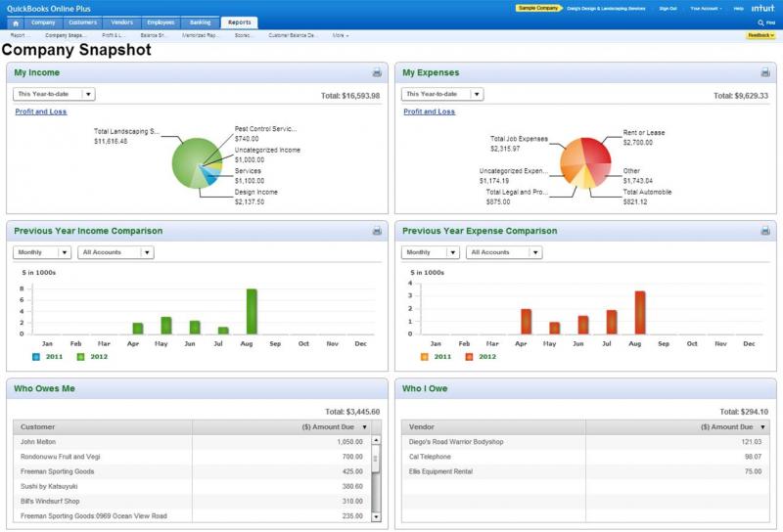Open Profit and Loss link under My Expenses
783x532 pixels.
pos(430,111)
